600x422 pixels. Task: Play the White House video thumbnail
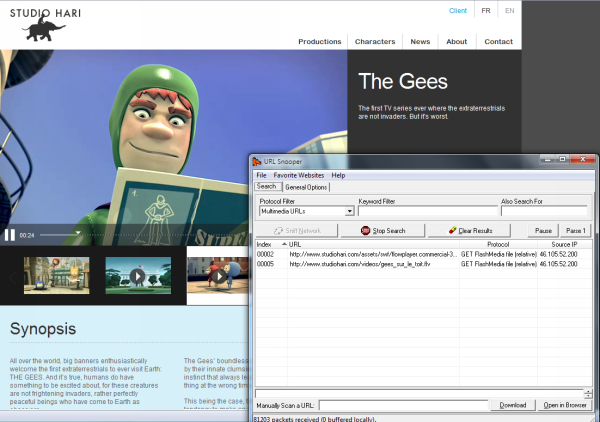tap(138, 275)
